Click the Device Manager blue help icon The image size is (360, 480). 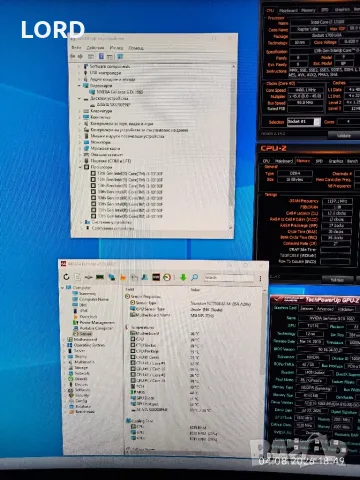point(101,56)
